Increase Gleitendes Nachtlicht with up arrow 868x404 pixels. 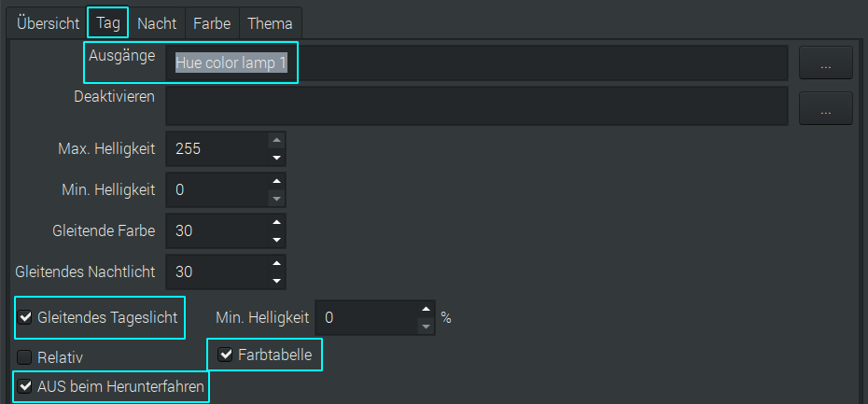[x=275, y=263]
